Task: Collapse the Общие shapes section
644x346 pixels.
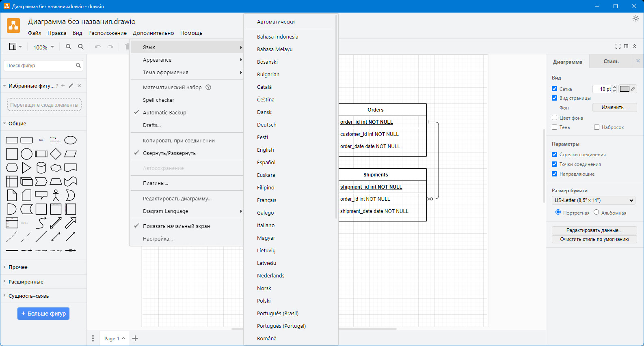Action: coord(43,124)
